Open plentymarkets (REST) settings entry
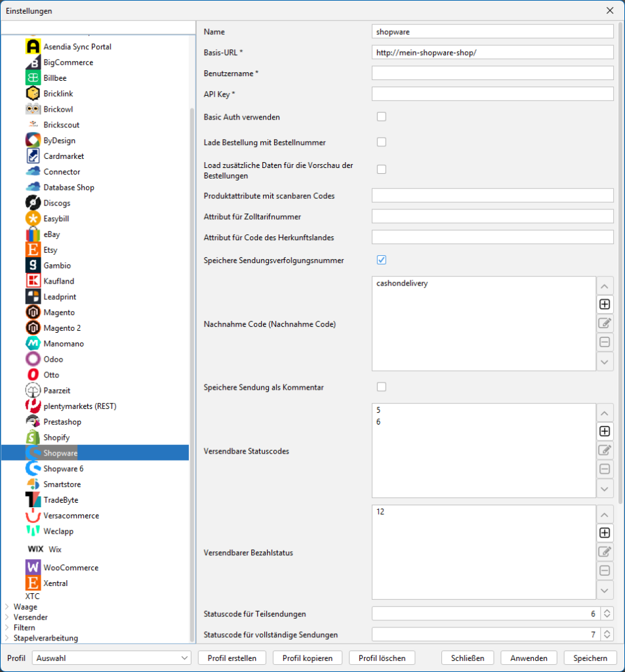Image resolution: width=625 pixels, height=672 pixels. pos(79,406)
